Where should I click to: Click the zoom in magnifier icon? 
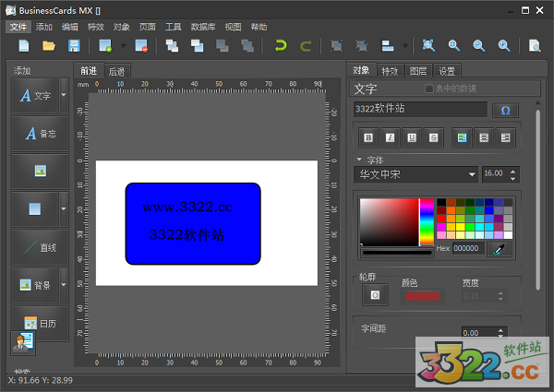click(x=453, y=46)
